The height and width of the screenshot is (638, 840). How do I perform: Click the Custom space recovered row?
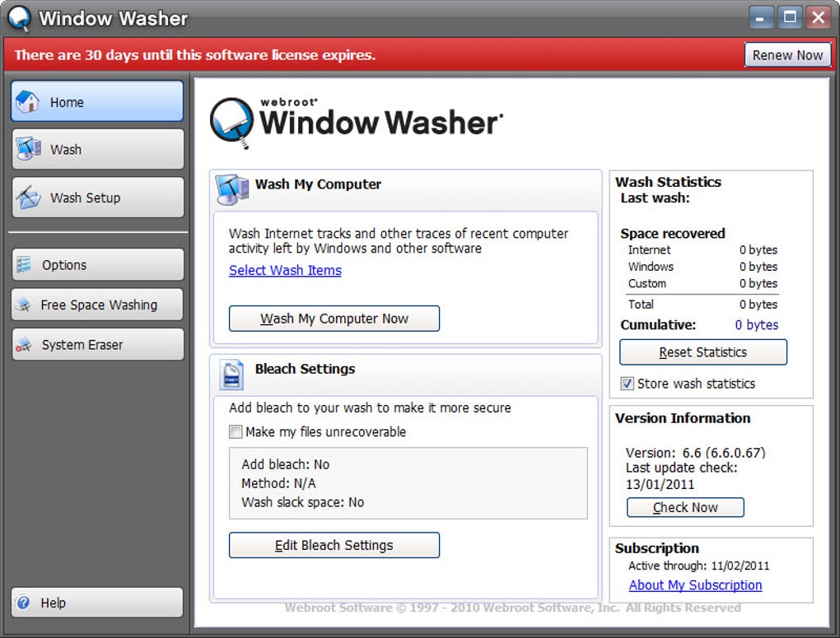[x=702, y=283]
